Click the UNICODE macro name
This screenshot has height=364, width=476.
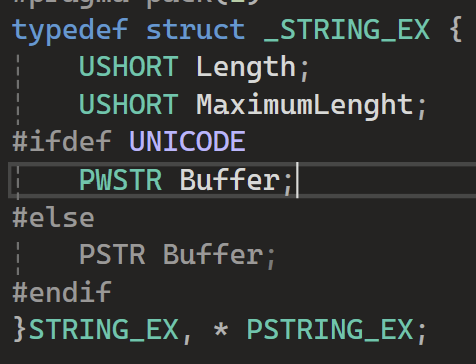point(187,141)
